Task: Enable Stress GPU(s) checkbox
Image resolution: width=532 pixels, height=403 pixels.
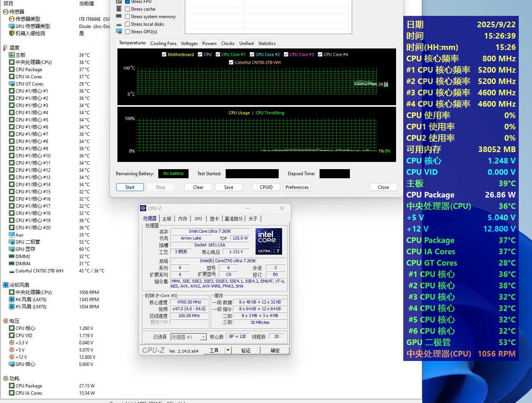Action: click(128, 32)
